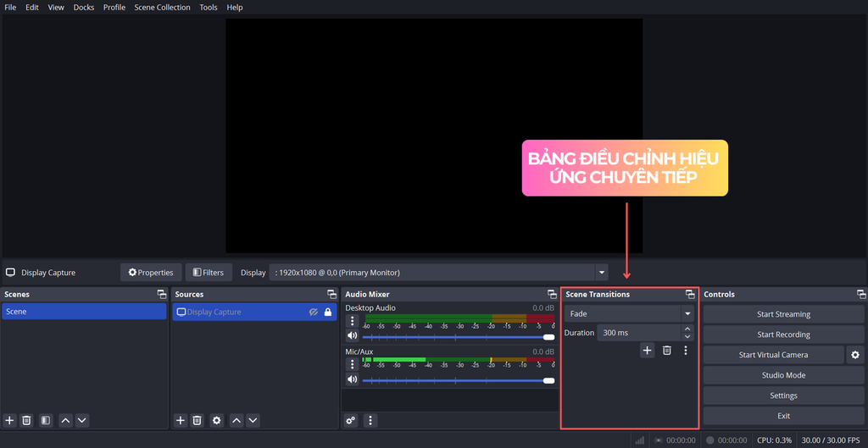
Task: Open scene filters icon in Scenes dock
Action: [46, 420]
